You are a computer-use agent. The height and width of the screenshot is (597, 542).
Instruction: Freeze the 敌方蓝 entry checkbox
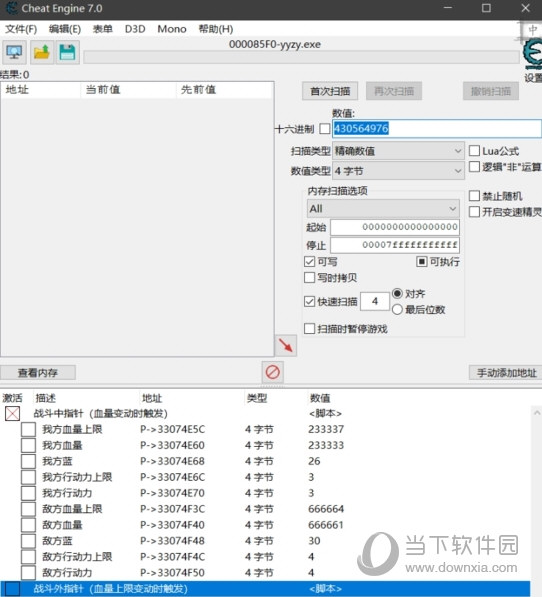29,541
